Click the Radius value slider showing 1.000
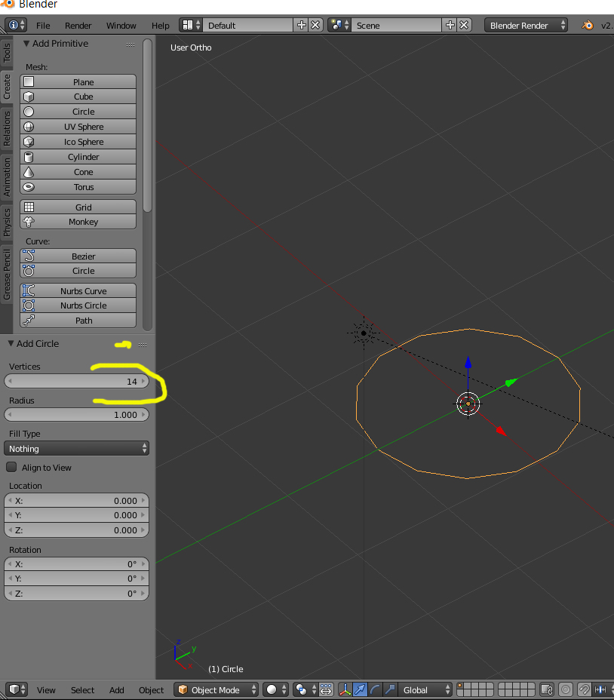This screenshot has height=700, width=614. click(76, 415)
